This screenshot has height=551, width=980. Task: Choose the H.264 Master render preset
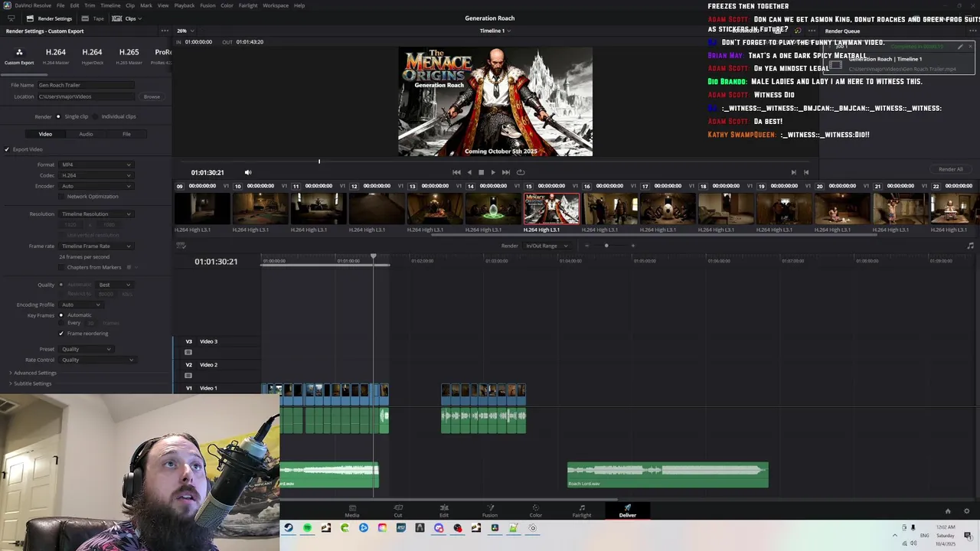(55, 55)
